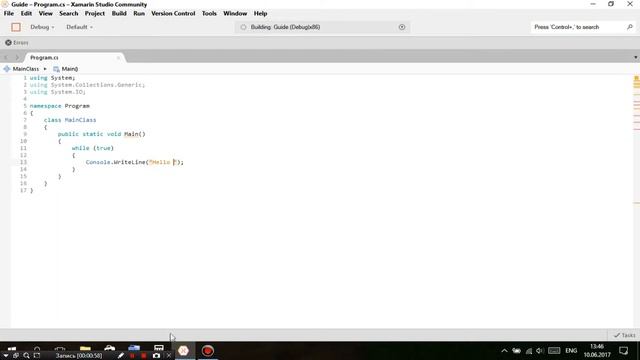This screenshot has height=360, width=640.
Task: Switch the ENG input language
Action: click(x=571, y=351)
